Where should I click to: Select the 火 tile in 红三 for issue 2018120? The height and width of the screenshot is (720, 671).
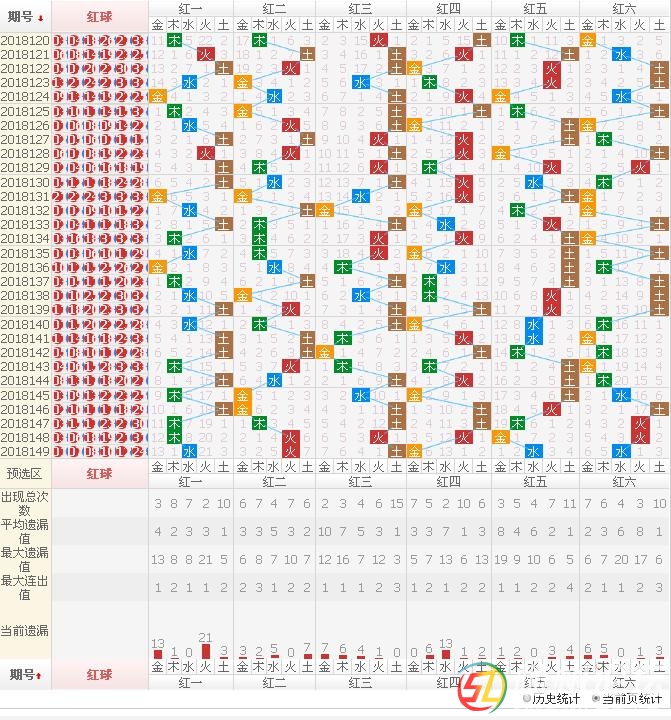pos(378,40)
